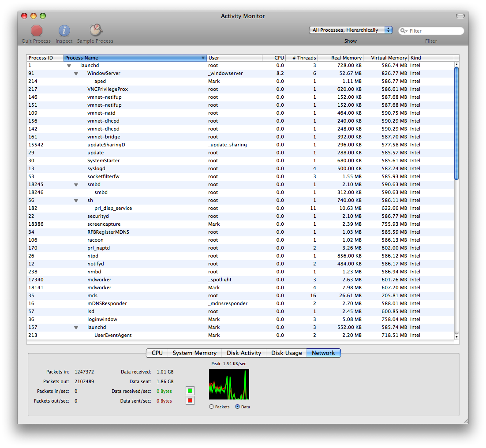
Task: Select the vmnet-natd process row
Action: tap(240, 113)
